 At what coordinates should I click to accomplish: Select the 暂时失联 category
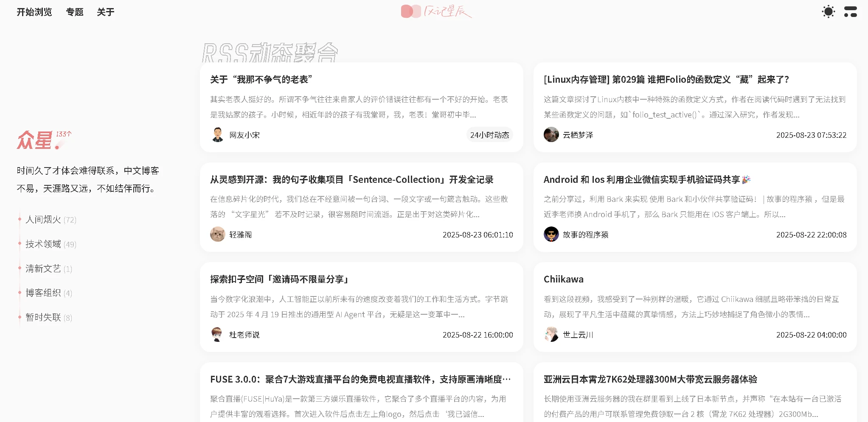tap(43, 318)
